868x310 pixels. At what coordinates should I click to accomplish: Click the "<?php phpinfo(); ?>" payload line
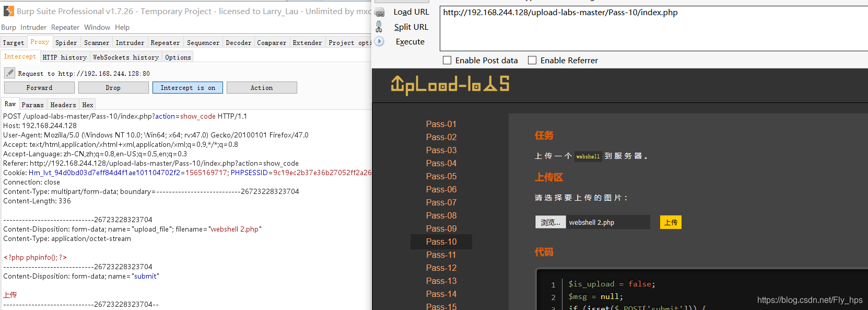click(x=36, y=257)
